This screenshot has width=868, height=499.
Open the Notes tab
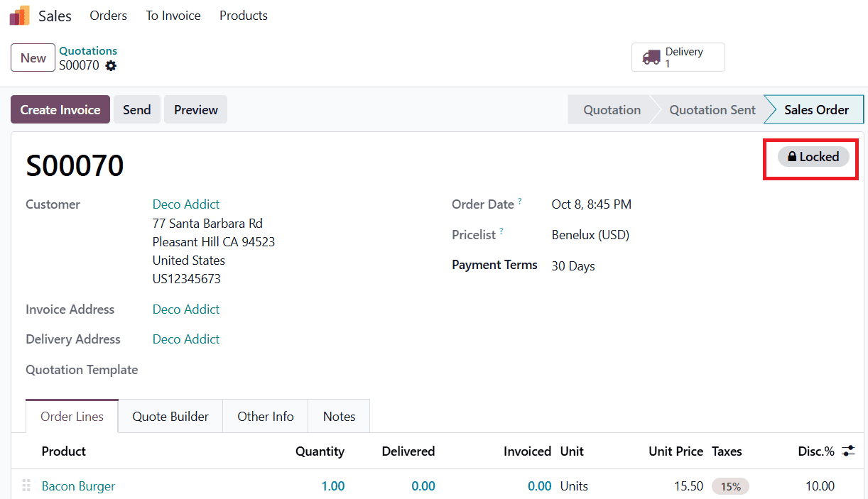339,417
